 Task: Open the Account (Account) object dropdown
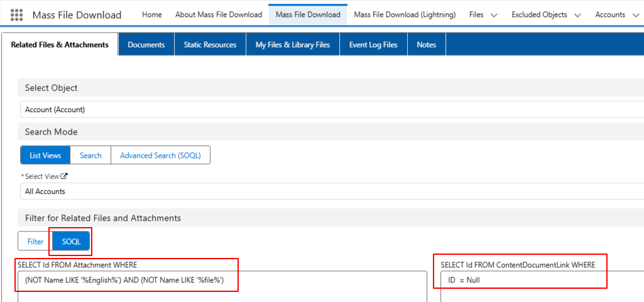point(332,109)
